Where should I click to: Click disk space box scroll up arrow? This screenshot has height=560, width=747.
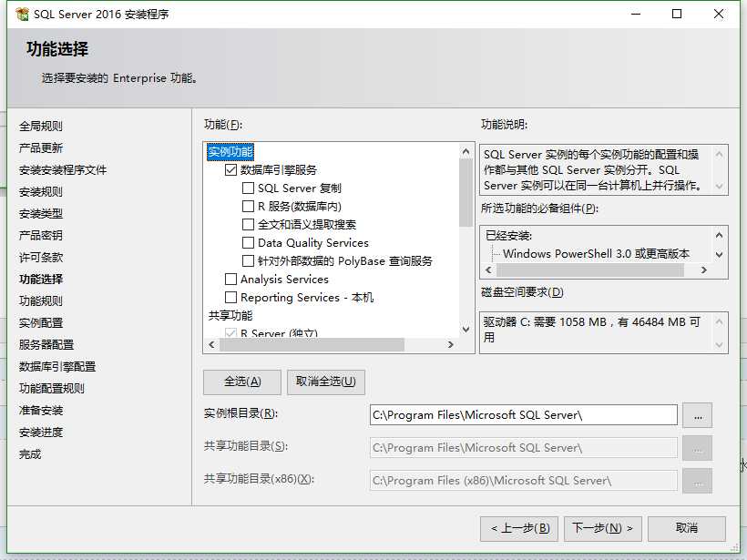720,322
